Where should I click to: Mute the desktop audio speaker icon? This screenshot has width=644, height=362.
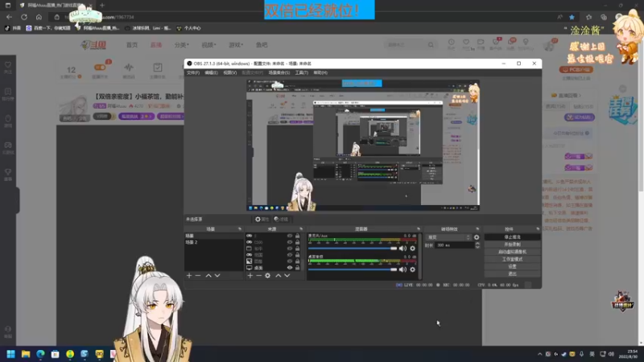click(403, 269)
